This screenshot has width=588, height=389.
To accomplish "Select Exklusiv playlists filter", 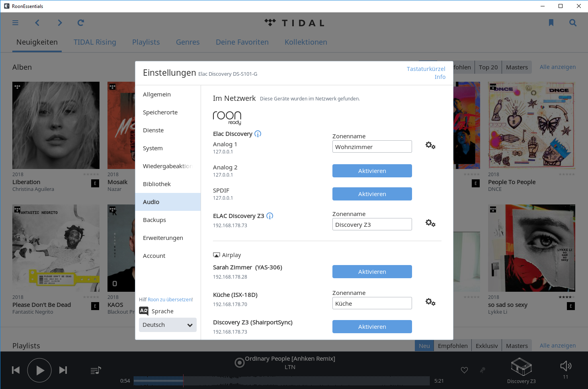I will (486, 346).
